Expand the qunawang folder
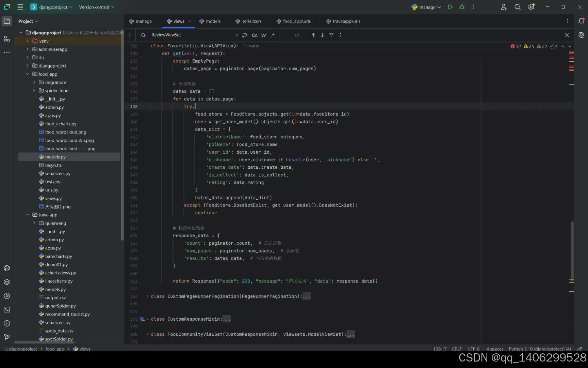Viewport: 588px width, 368px height. click(34, 223)
